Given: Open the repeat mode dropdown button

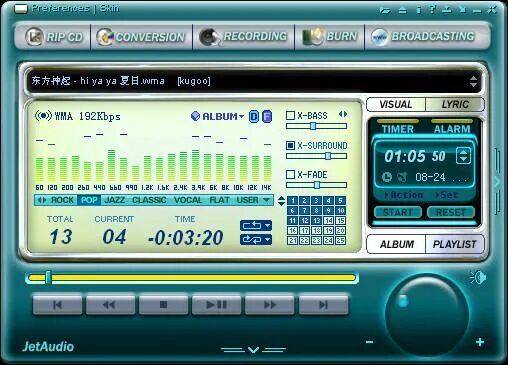Looking at the screenshot, I should click(x=256, y=226).
